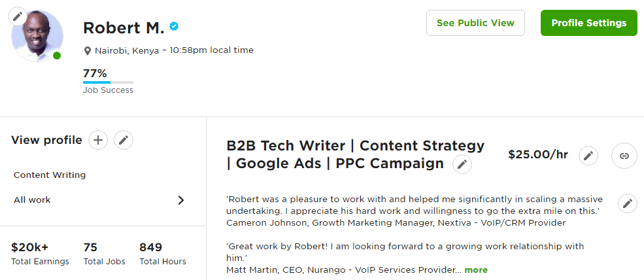Edit View profile section with pencil icon
The height and width of the screenshot is (280, 644).
[x=124, y=140]
